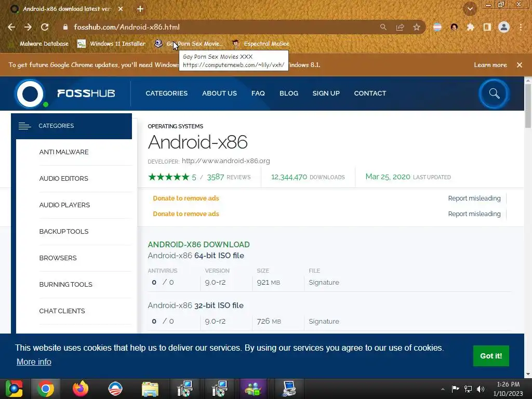Select BACKUP TOOLS category
This screenshot has width=532, height=399.
tap(64, 231)
